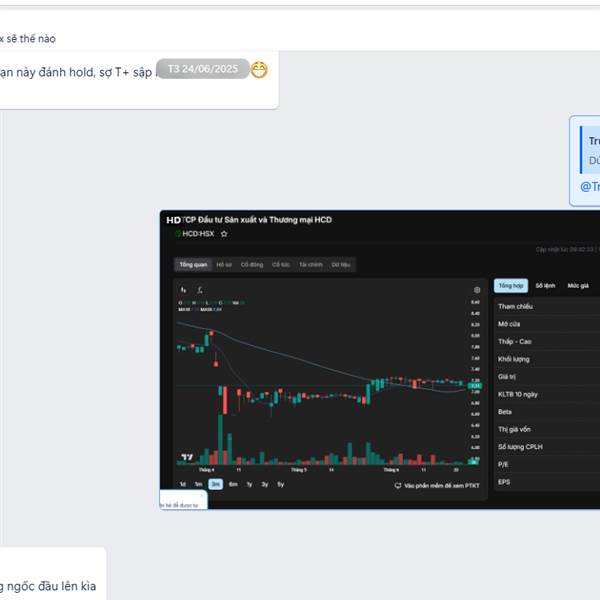Click the Thấp - Cao row
The width and height of the screenshot is (600, 600).
pyautogui.click(x=547, y=342)
